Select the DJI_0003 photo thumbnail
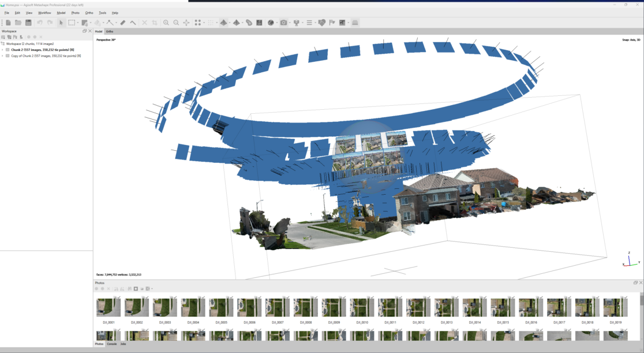The image size is (644, 353). 165,306
